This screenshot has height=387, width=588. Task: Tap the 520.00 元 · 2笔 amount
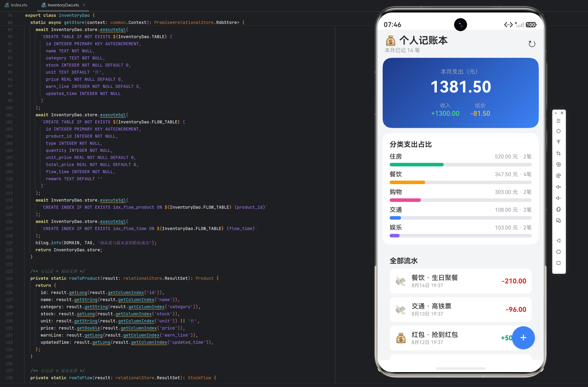tap(513, 157)
